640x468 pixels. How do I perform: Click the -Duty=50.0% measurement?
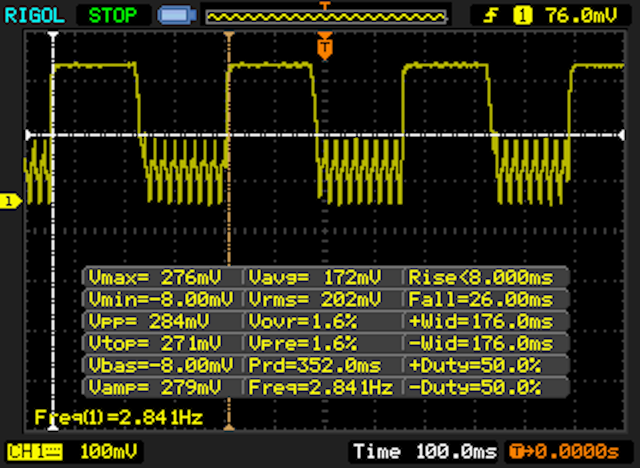pos(475,387)
